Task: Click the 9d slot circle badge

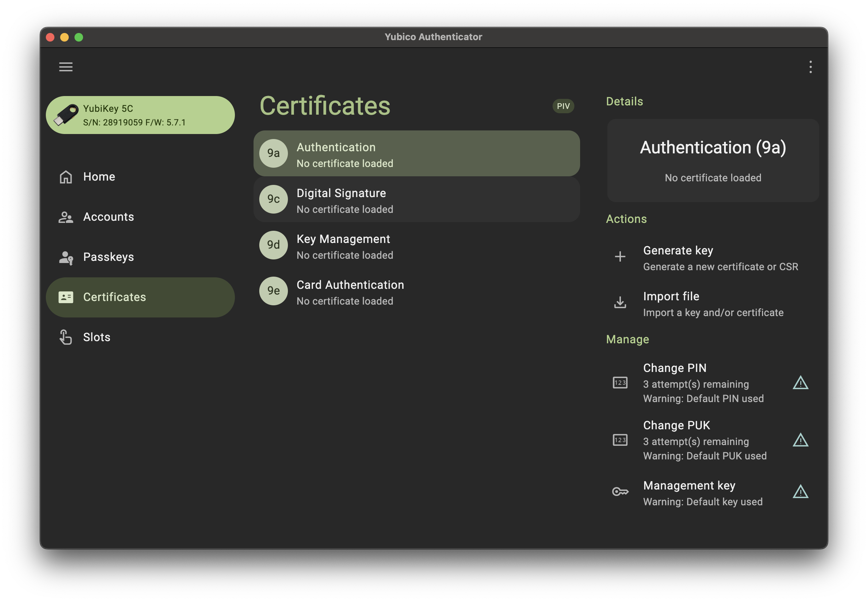Action: click(273, 245)
